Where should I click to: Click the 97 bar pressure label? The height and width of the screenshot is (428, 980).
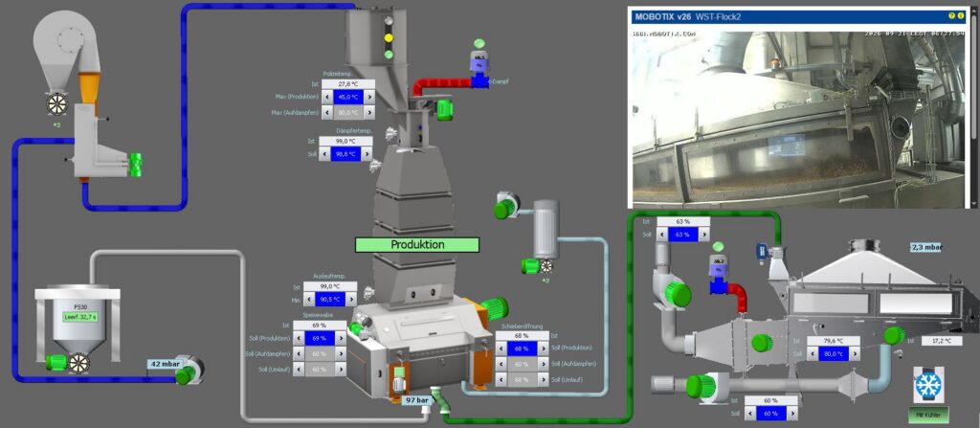(417, 400)
